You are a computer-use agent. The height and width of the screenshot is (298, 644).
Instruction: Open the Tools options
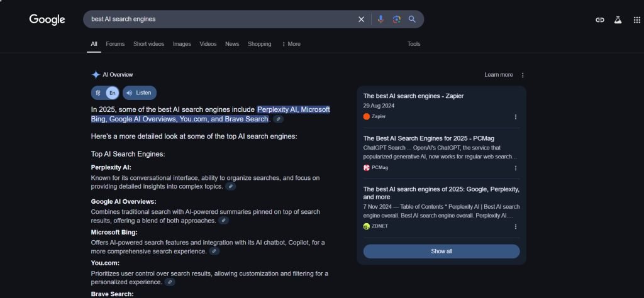[x=414, y=44]
